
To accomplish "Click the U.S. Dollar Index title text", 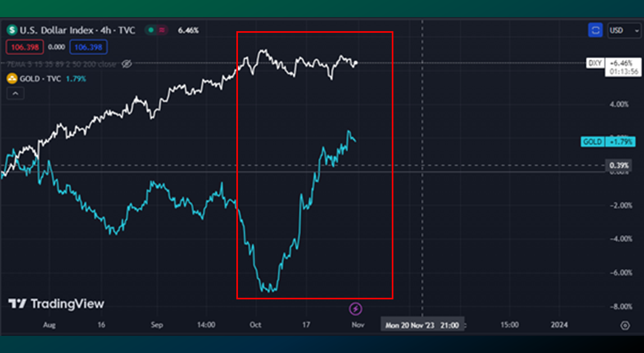I will pyautogui.click(x=77, y=30).
